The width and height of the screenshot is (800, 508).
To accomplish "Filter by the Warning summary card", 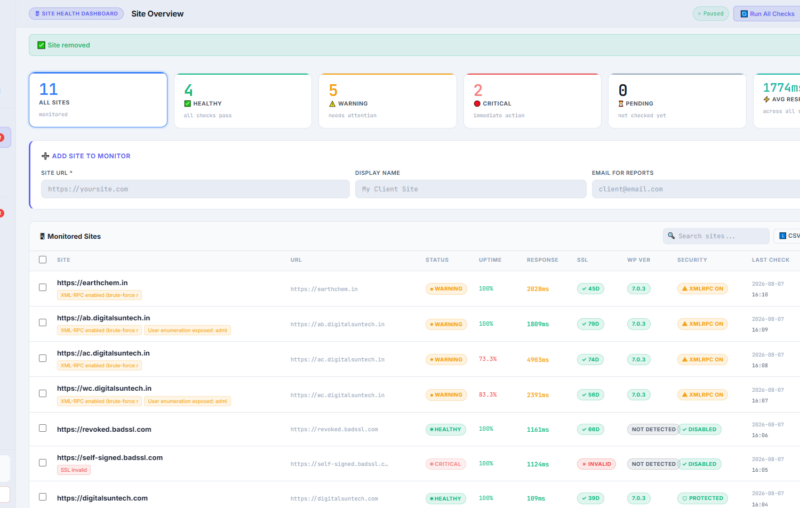I will tap(388, 100).
